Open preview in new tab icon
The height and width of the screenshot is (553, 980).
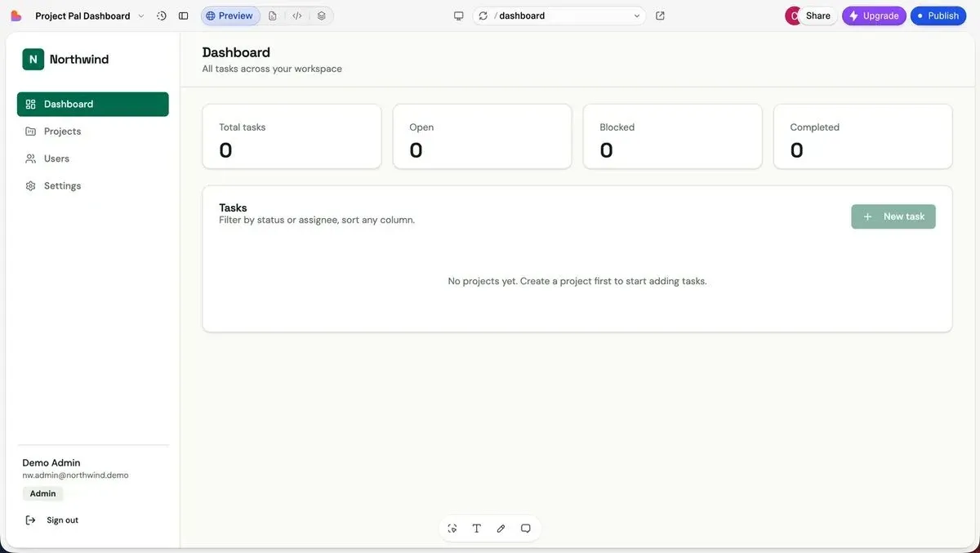[x=661, y=16]
